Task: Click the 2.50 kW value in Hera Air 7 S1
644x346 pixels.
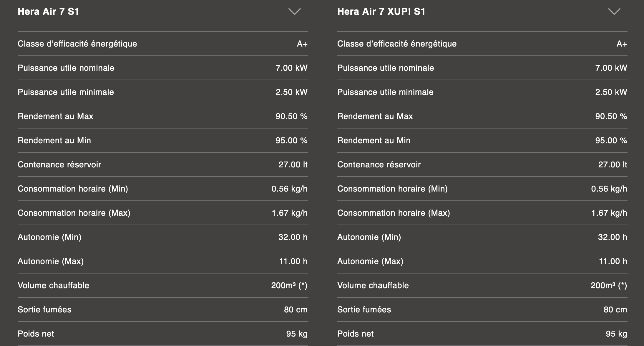Action: (x=291, y=92)
